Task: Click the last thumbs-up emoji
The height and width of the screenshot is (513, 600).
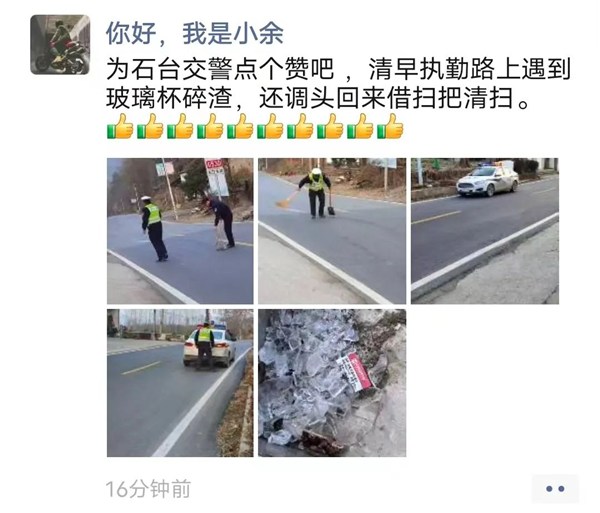Action: 390,126
